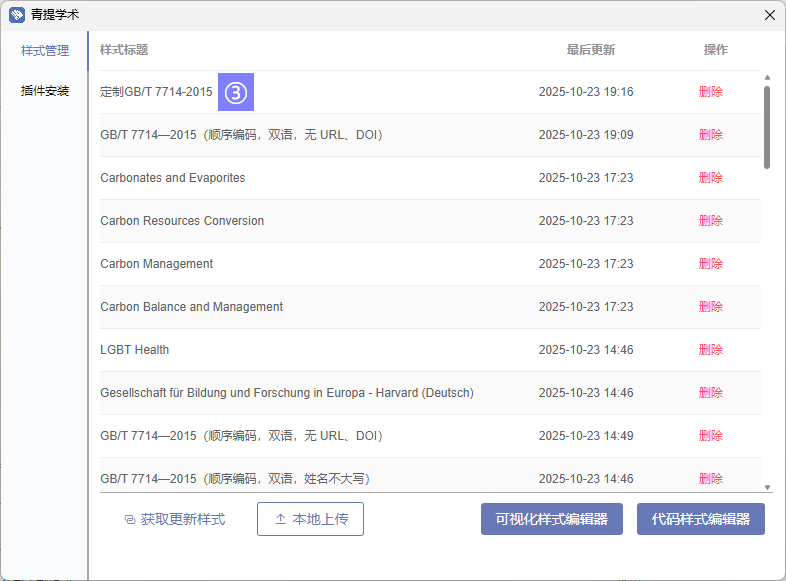Delete the Carbonates and Evaporites style
The image size is (786, 581).
point(710,178)
